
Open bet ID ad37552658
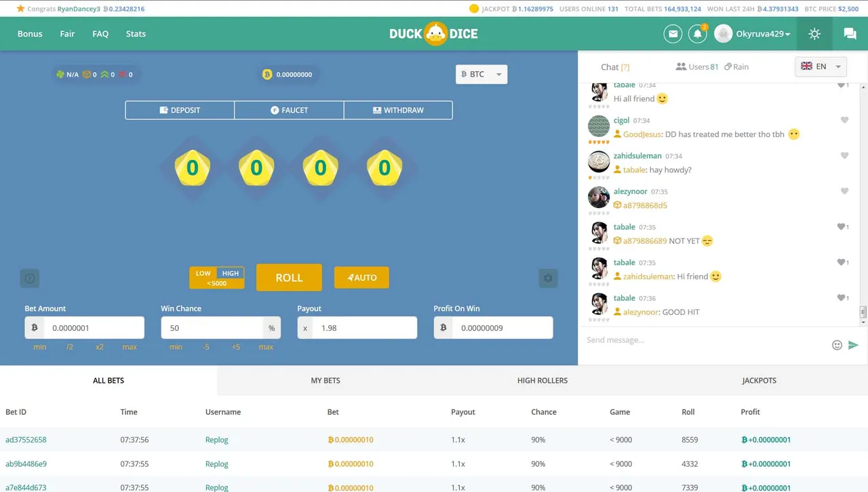26,439
